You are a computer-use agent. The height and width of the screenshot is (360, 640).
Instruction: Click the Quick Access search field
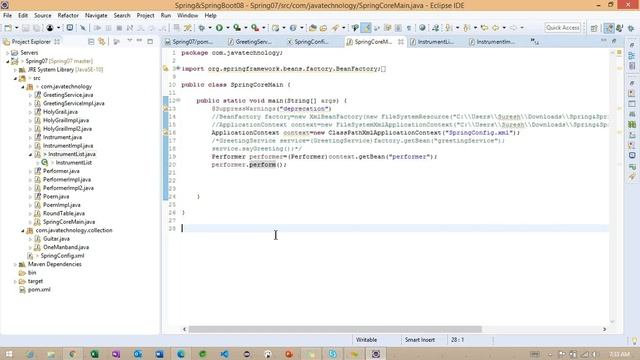(562, 28)
